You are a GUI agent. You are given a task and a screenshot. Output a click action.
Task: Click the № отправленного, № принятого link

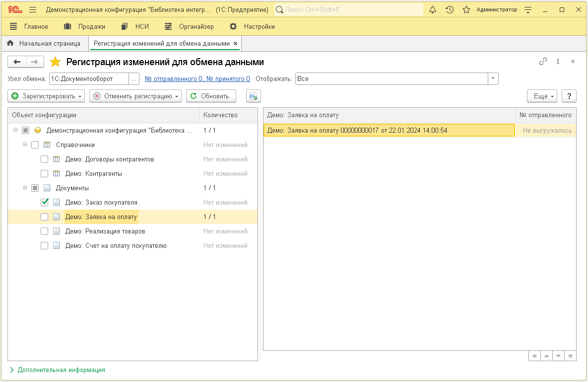click(x=197, y=78)
